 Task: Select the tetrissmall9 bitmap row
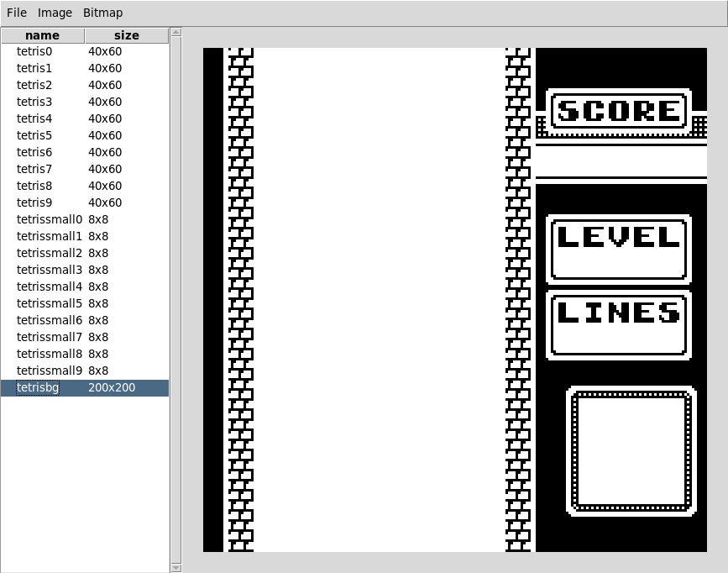tap(85, 371)
